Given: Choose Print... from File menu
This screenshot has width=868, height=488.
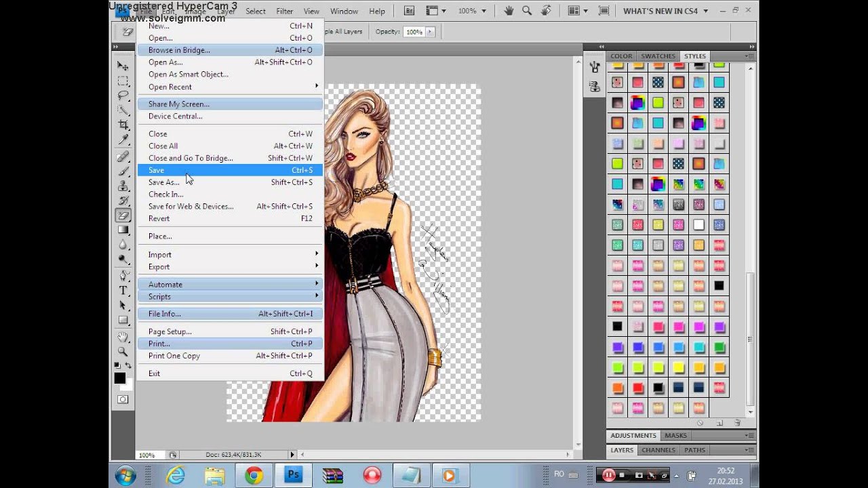Looking at the screenshot, I should tap(230, 344).
